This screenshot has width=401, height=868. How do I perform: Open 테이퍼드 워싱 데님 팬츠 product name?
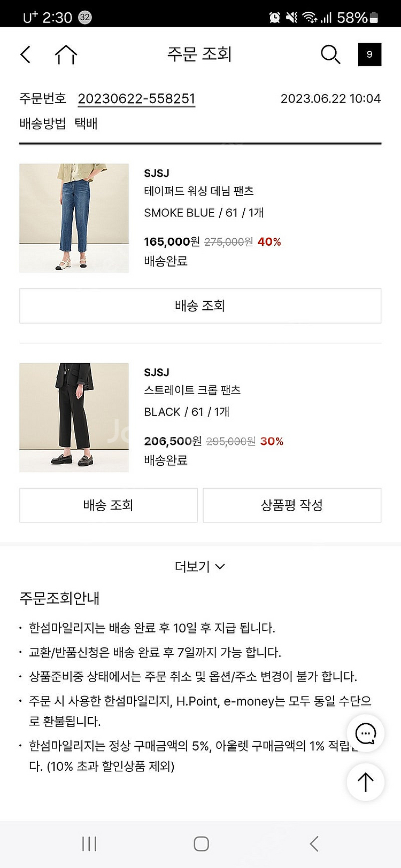(199, 191)
